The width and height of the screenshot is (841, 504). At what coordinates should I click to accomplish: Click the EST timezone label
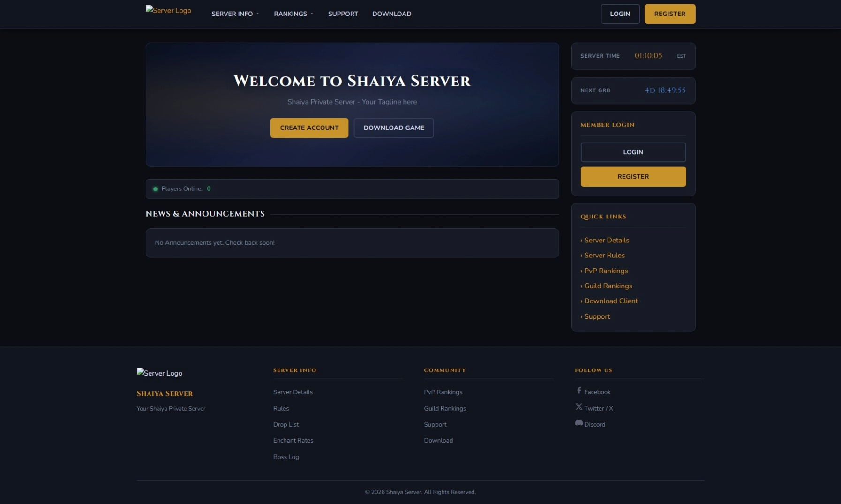coord(681,56)
